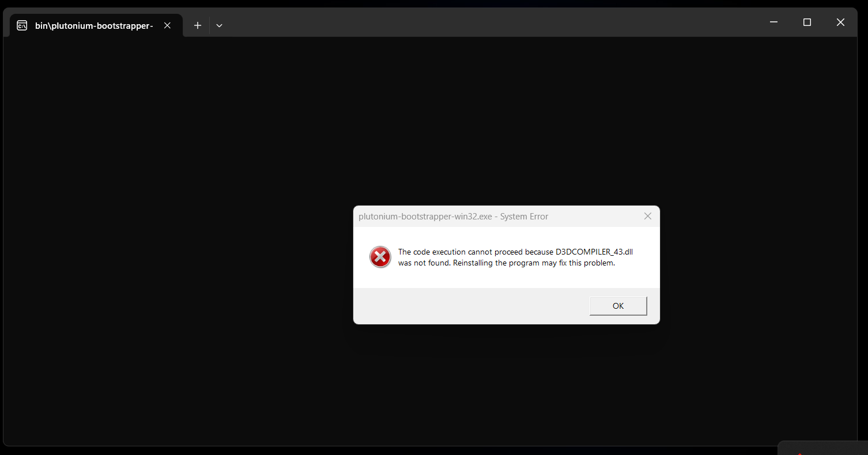This screenshot has width=868, height=455.
Task: Click the red error icon in the dialog
Action: coord(380,257)
